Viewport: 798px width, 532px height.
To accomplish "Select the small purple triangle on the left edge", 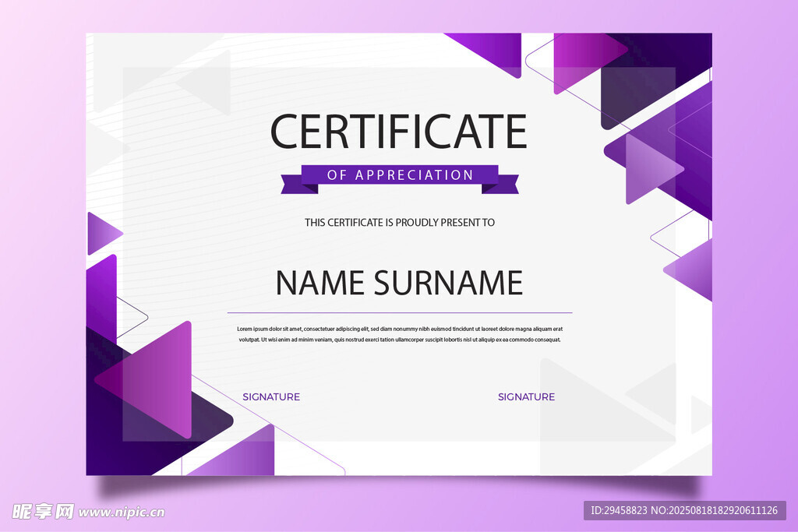I will pyautogui.click(x=100, y=233).
